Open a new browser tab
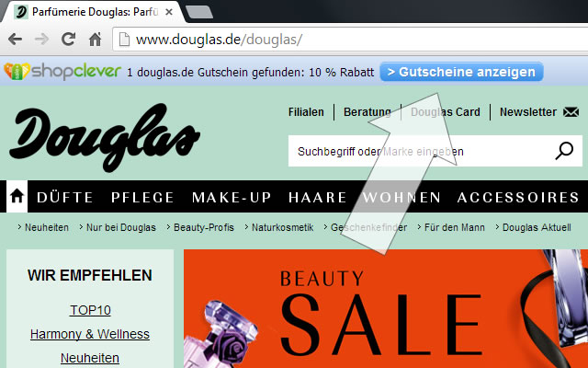 (x=199, y=12)
